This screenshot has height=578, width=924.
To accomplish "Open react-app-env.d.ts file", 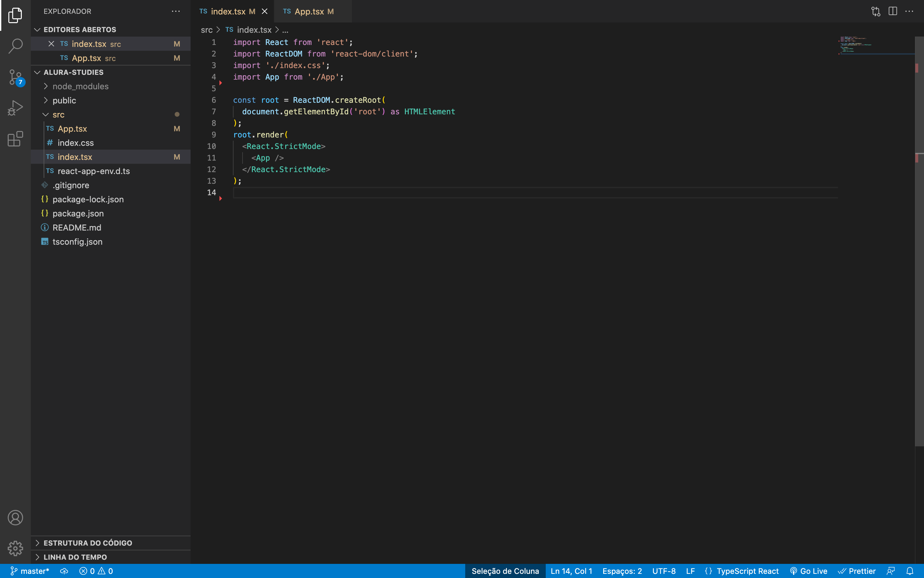I will pos(111,171).
